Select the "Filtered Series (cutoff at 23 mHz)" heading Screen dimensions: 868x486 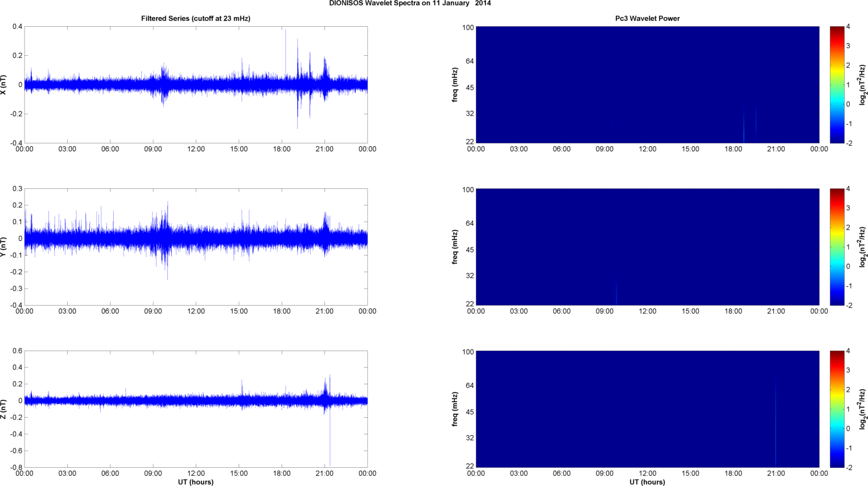coord(196,18)
